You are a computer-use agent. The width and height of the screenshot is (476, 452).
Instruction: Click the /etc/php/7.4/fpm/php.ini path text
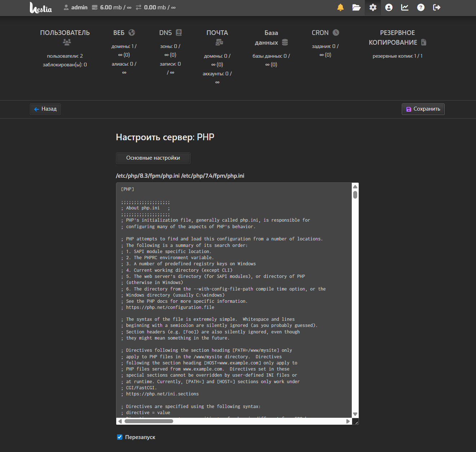213,176
